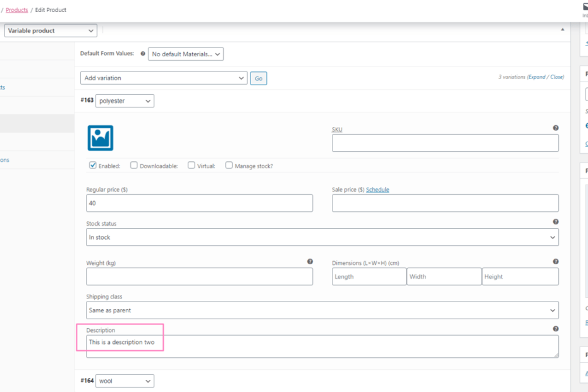588x392 pixels.
Task: Click the Schedule sale price link
Action: click(x=377, y=190)
